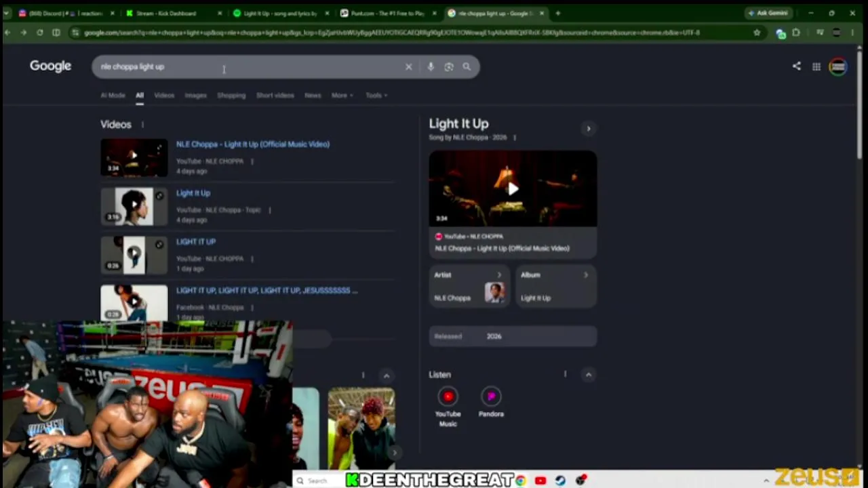Switch to the Stream - Kick Dashboard tab
Image resolution: width=868 pixels, height=488 pixels.
pyautogui.click(x=174, y=13)
